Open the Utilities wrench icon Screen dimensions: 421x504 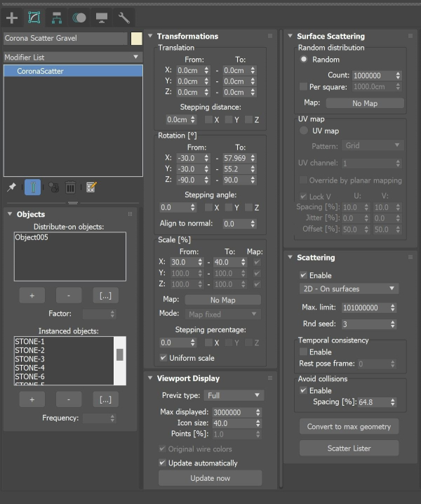(x=124, y=18)
